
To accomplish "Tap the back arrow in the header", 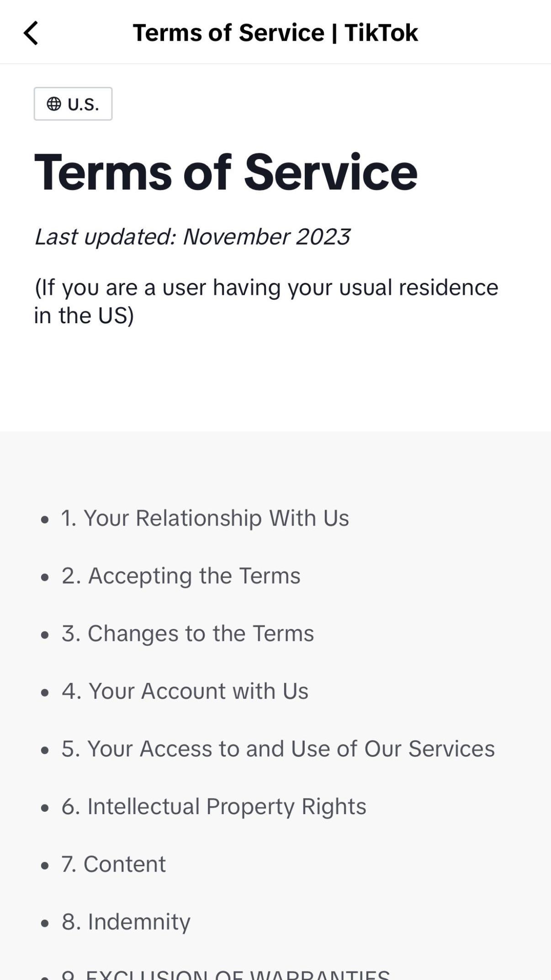I will pyautogui.click(x=31, y=33).
